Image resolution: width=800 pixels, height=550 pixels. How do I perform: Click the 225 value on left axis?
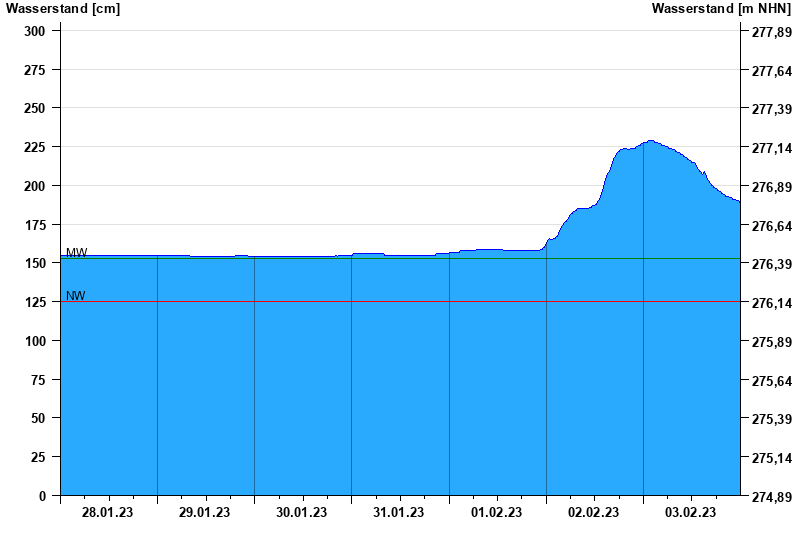tap(35, 147)
